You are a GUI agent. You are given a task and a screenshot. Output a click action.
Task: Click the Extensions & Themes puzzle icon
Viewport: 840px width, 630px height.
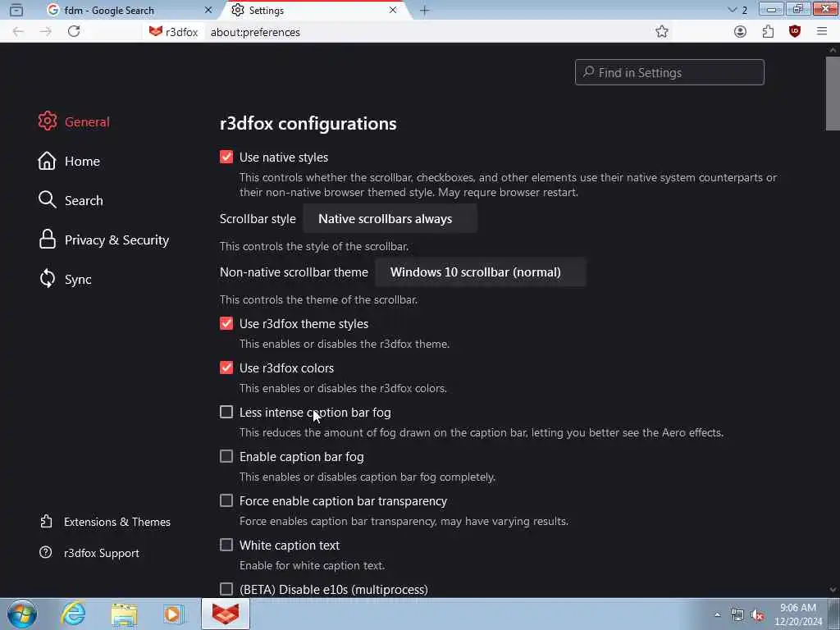point(46,521)
